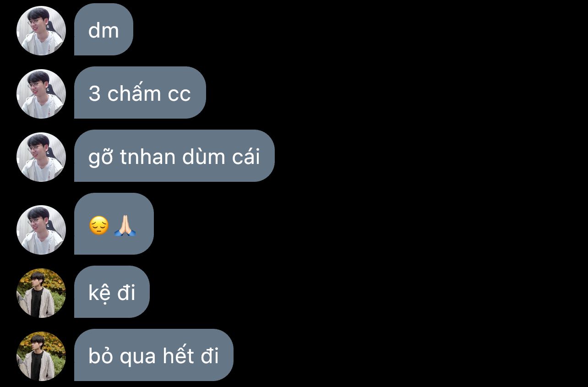Select the "dm" message bubble
Image resolution: width=588 pixels, height=387 pixels.
(103, 29)
